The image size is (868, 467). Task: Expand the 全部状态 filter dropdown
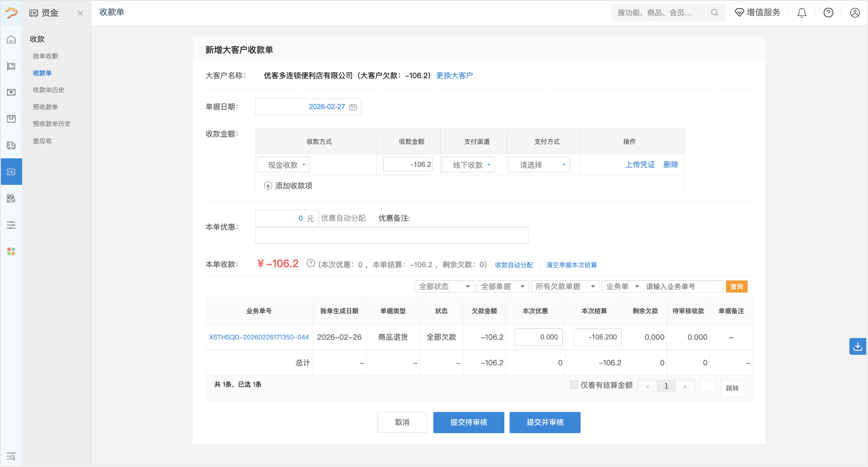[444, 287]
